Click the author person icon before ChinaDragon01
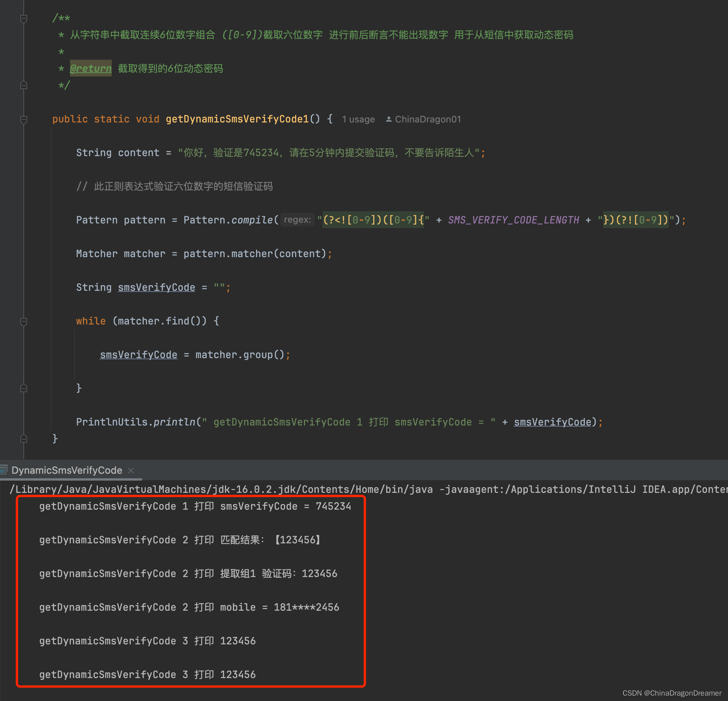 388,119
